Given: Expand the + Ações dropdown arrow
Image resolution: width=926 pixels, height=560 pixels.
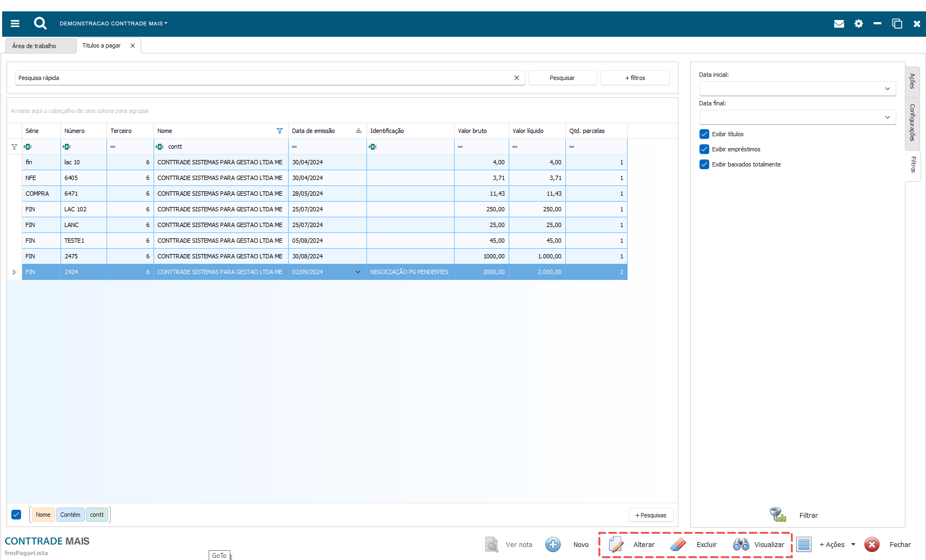Looking at the screenshot, I should point(853,544).
